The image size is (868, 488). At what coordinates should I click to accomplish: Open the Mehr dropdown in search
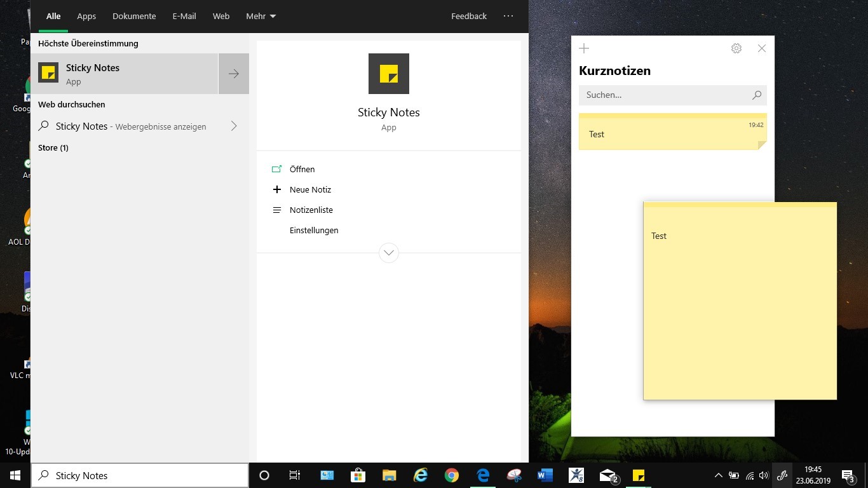(261, 16)
